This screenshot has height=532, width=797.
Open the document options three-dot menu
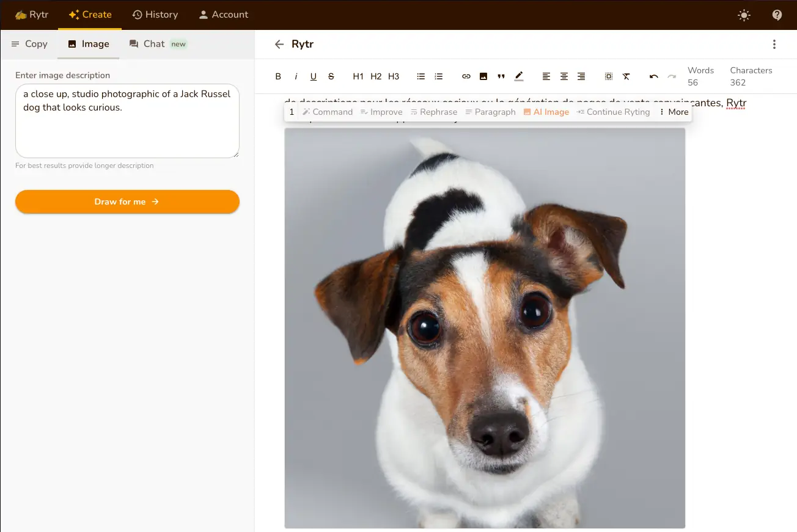click(774, 44)
